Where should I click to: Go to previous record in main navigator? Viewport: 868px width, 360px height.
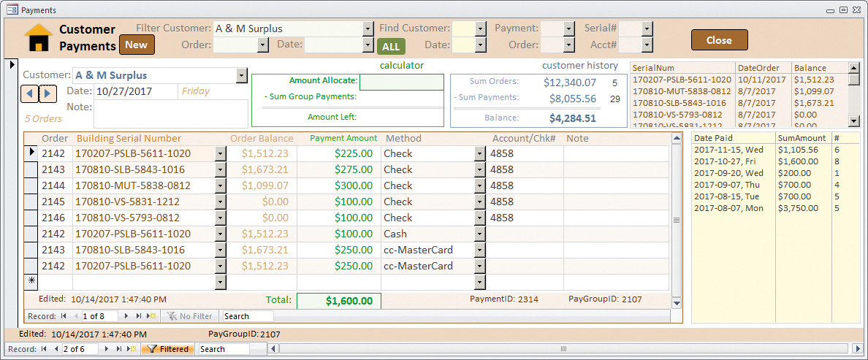[x=56, y=349]
